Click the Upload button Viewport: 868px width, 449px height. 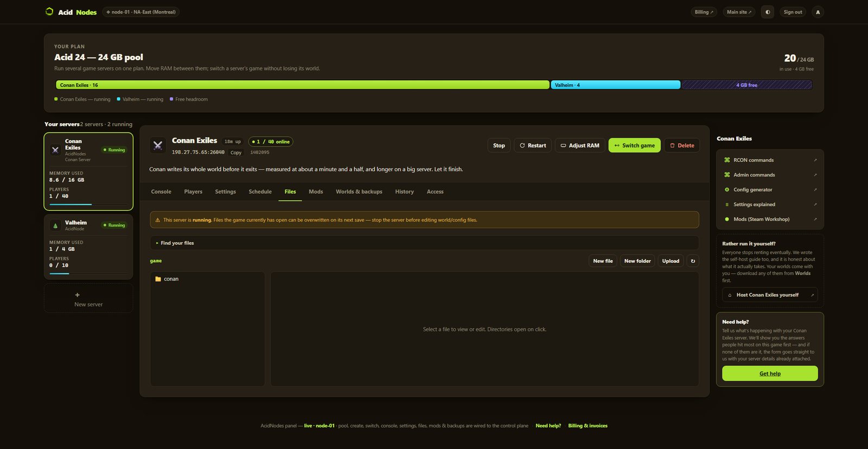(x=671, y=261)
